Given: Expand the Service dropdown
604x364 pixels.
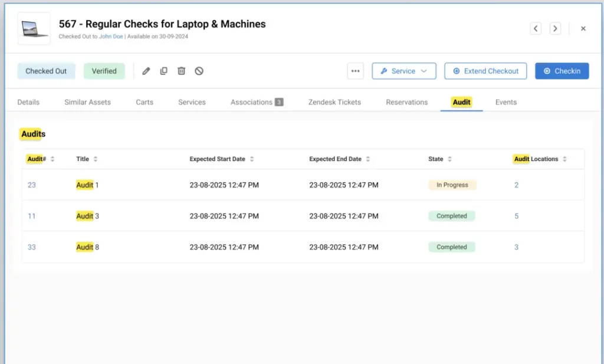Looking at the screenshot, I should (403, 71).
